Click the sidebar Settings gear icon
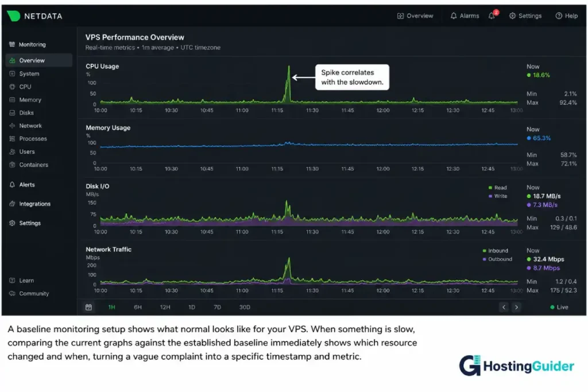Image resolution: width=588 pixels, height=392 pixels. tap(12, 223)
